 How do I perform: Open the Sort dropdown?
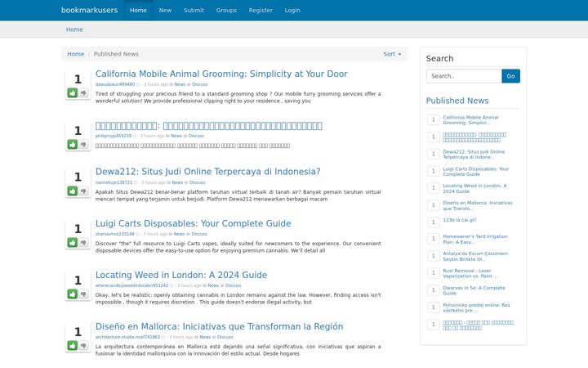[x=392, y=54]
